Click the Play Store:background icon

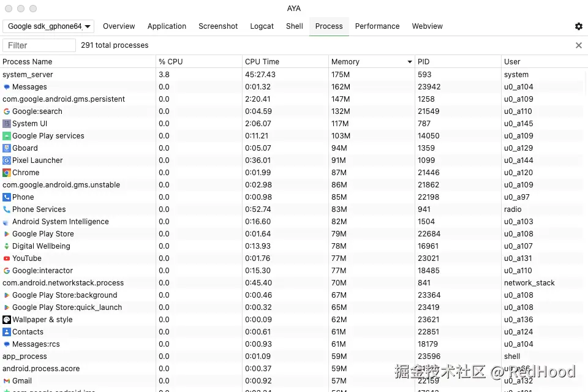pyautogui.click(x=6, y=295)
